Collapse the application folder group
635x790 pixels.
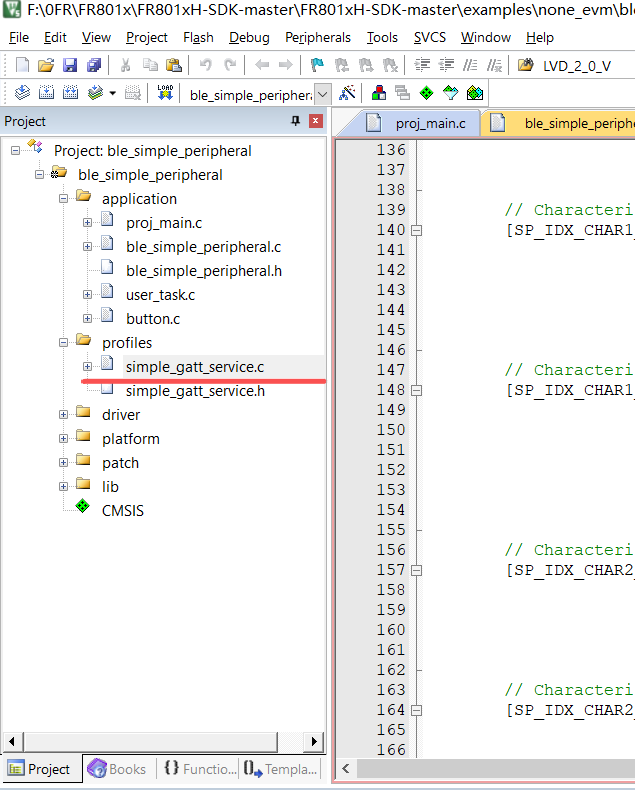64,199
